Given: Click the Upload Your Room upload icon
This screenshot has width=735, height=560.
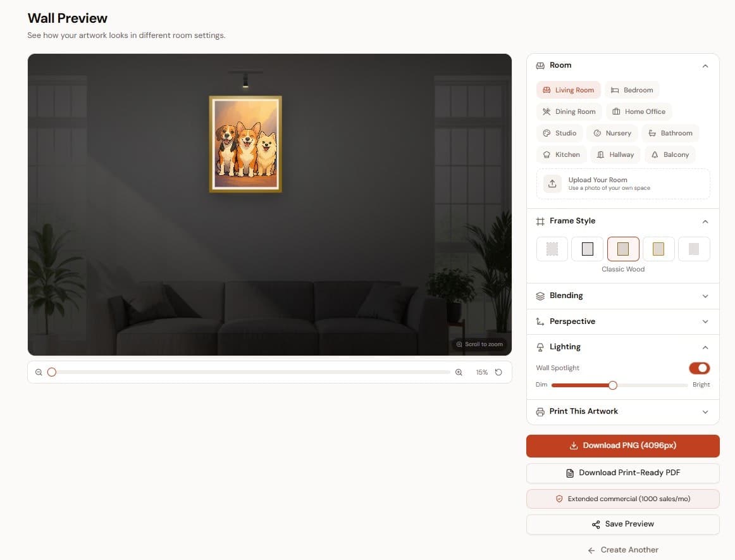Looking at the screenshot, I should [552, 184].
